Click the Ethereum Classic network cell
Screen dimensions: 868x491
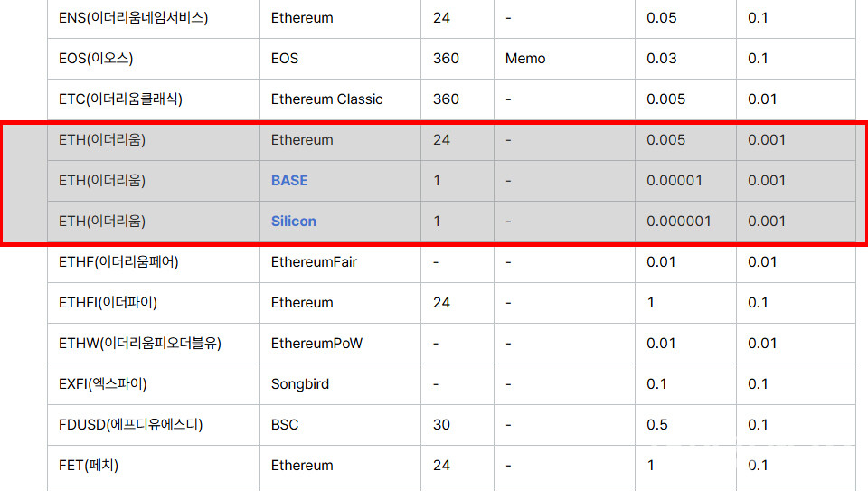[327, 99]
